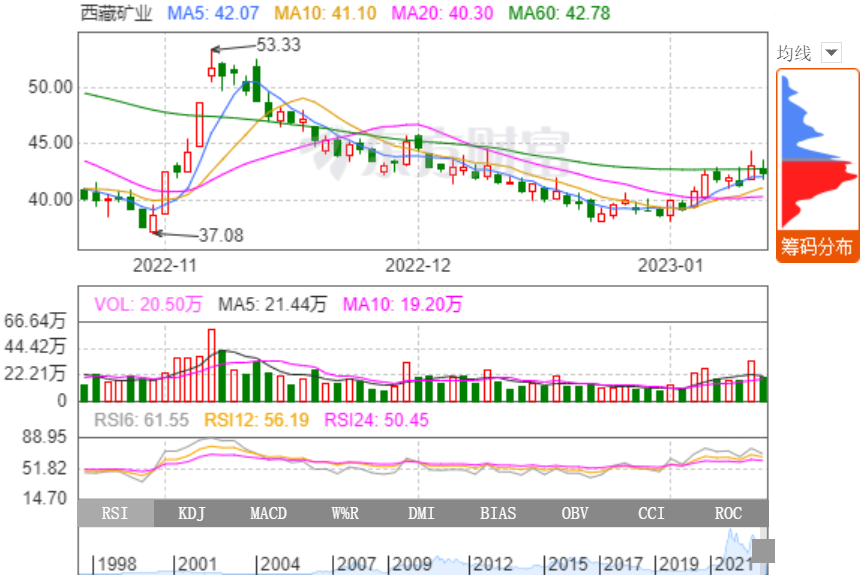Switch to the DMI indicator
Image resolution: width=866 pixels, height=577 pixels.
tap(421, 513)
